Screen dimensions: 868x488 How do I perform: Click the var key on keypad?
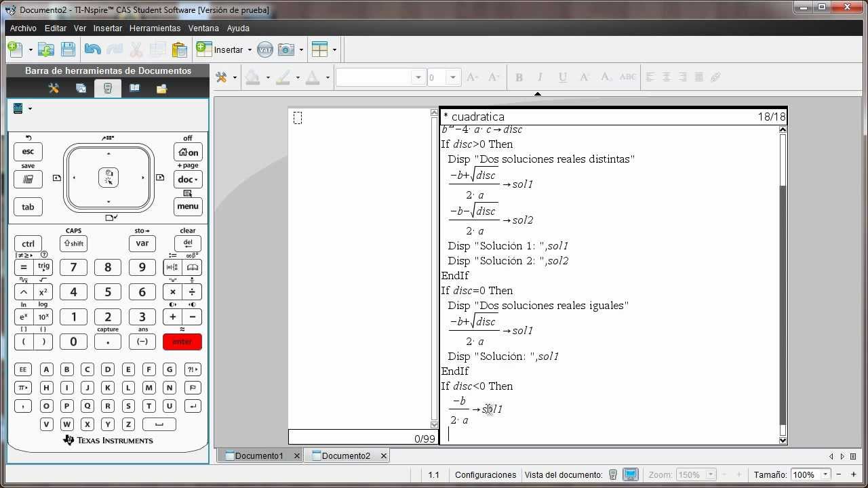point(142,243)
